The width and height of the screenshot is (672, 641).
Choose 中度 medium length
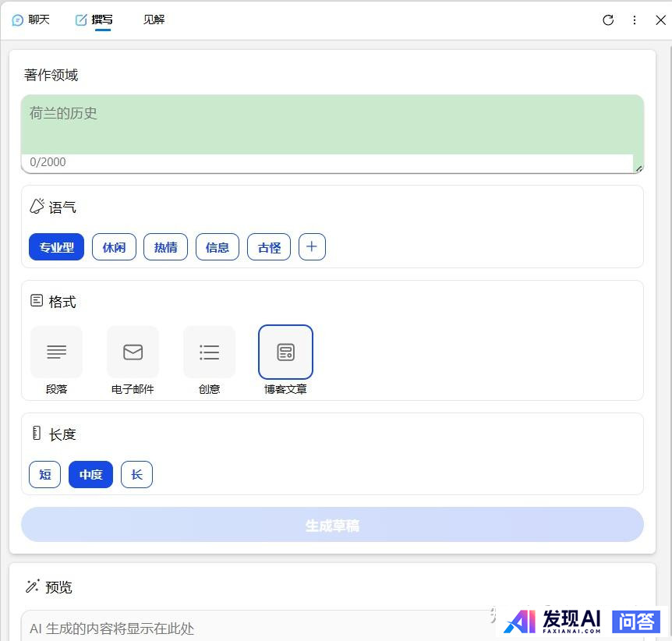[x=90, y=474]
